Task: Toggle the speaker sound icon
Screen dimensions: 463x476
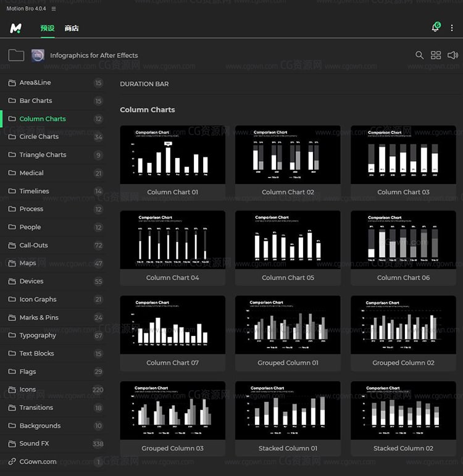Action: point(453,55)
